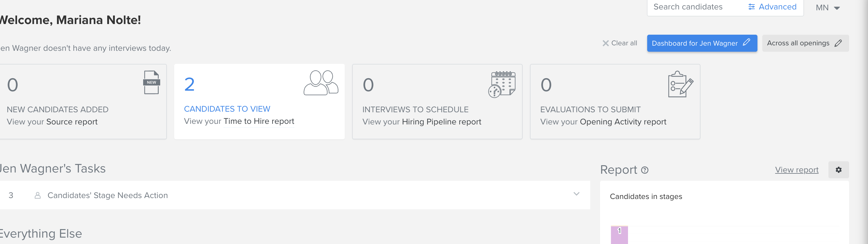Image resolution: width=868 pixels, height=244 pixels.
Task: Open the Time to Hire report
Action: (259, 121)
